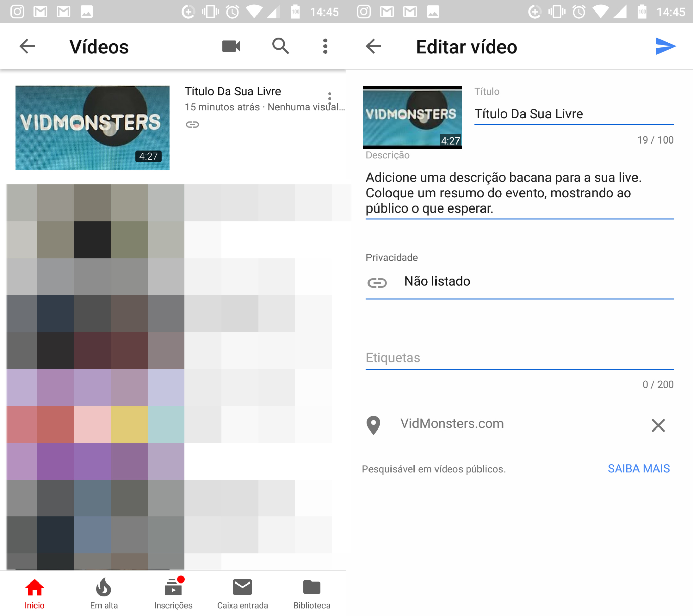The image size is (693, 616).
Task: Tap Wi-Fi icon in left status bar
Action: coord(254,12)
